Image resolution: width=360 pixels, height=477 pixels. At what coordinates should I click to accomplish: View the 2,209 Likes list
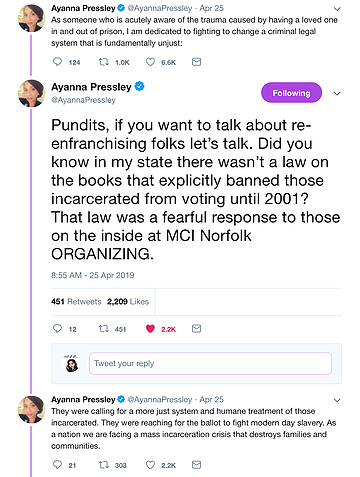[x=128, y=302]
